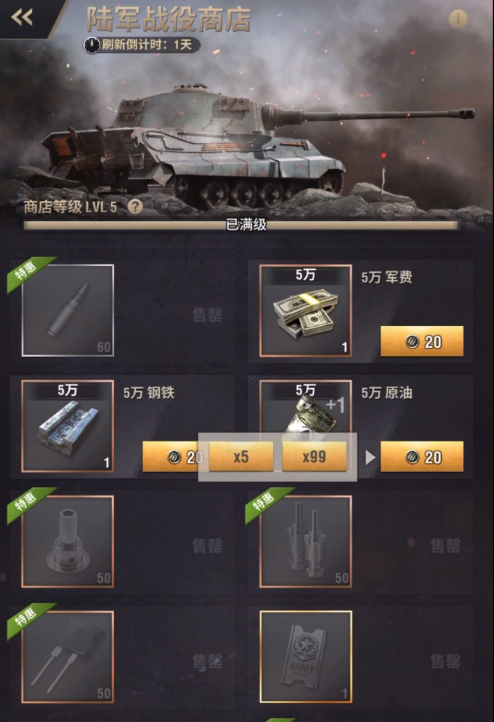This screenshot has height=722, width=494.
Task: Buy 5万 军费 for 20 coins
Action: [422, 341]
